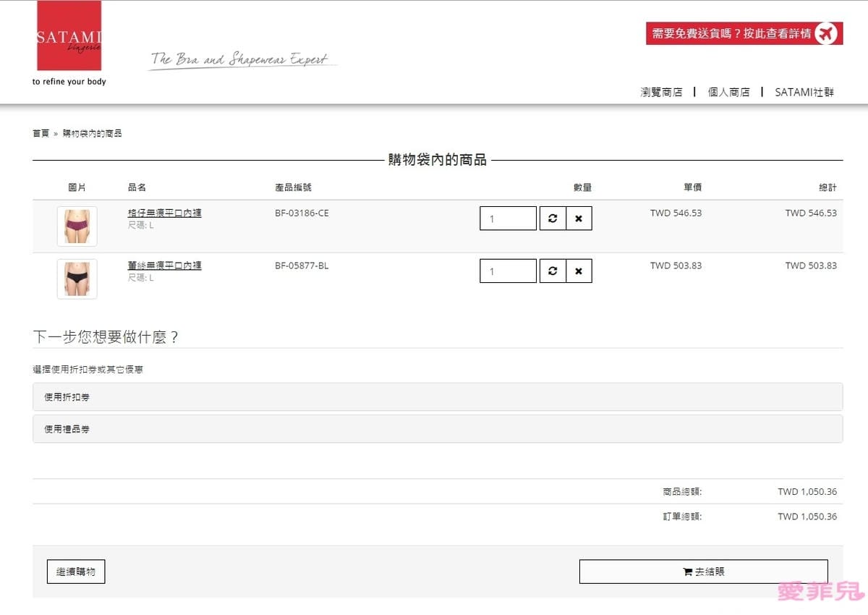Screen dimensions: 868x615
Task: Remove item BF-05877-BL from the bag
Action: (579, 271)
